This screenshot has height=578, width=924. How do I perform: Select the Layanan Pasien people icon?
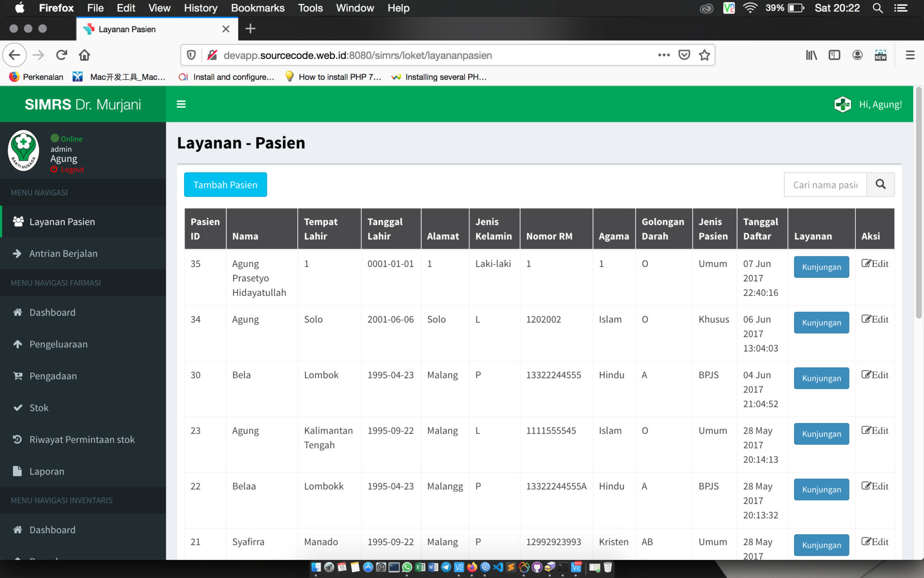[x=18, y=221]
